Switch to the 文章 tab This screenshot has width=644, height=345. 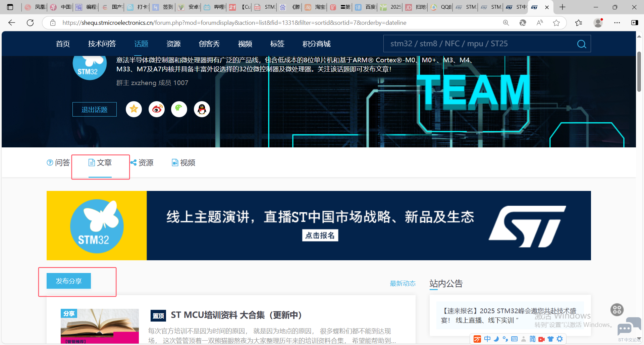(100, 163)
